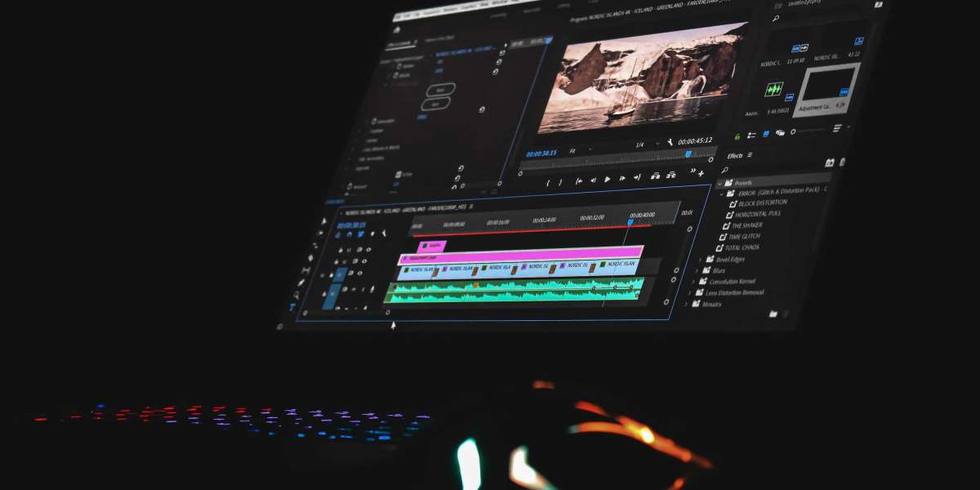This screenshot has height=490, width=980.
Task: Apply the BLOCK DISTORTION preset
Action: pyautogui.click(x=764, y=203)
